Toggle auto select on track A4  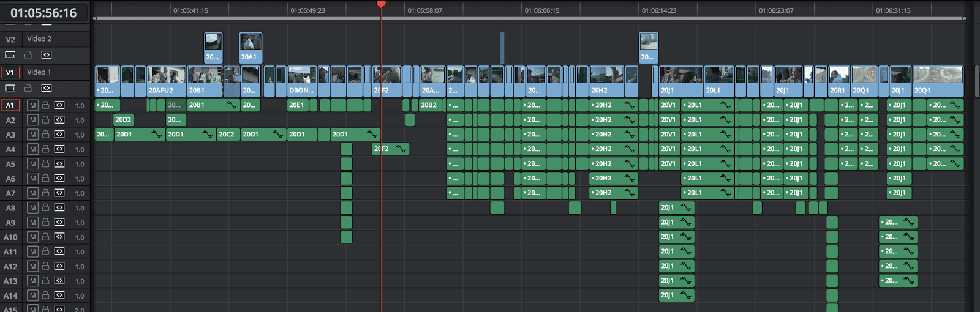pyautogui.click(x=59, y=149)
